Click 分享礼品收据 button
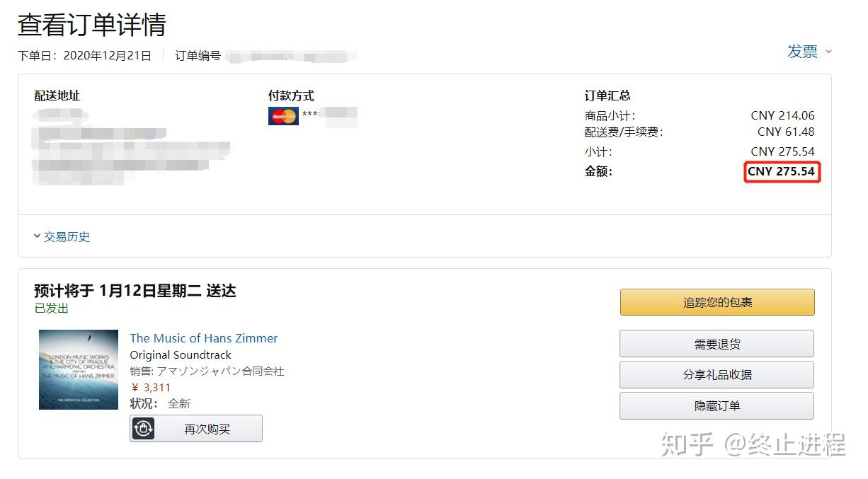Image resolution: width=868 pixels, height=479 pixels. click(716, 375)
